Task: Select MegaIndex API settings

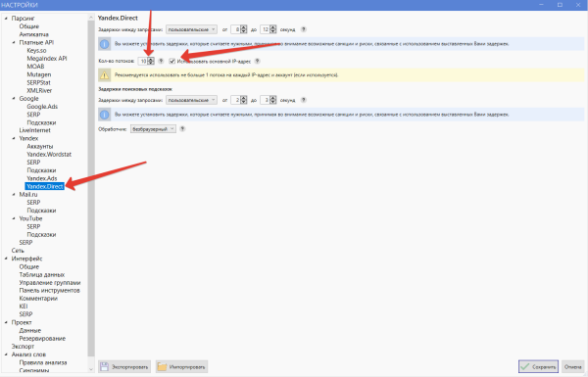Action: 46,58
